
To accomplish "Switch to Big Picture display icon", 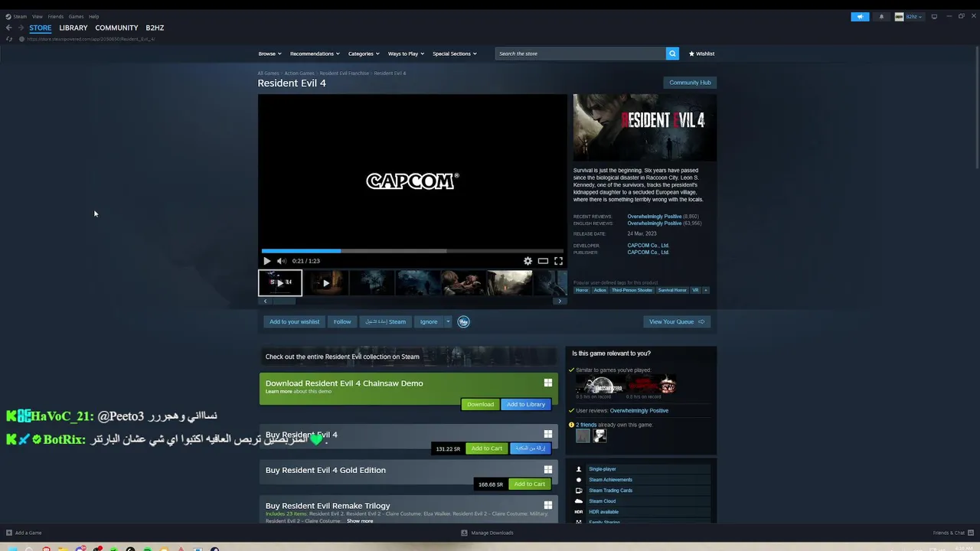I will 934,16.
